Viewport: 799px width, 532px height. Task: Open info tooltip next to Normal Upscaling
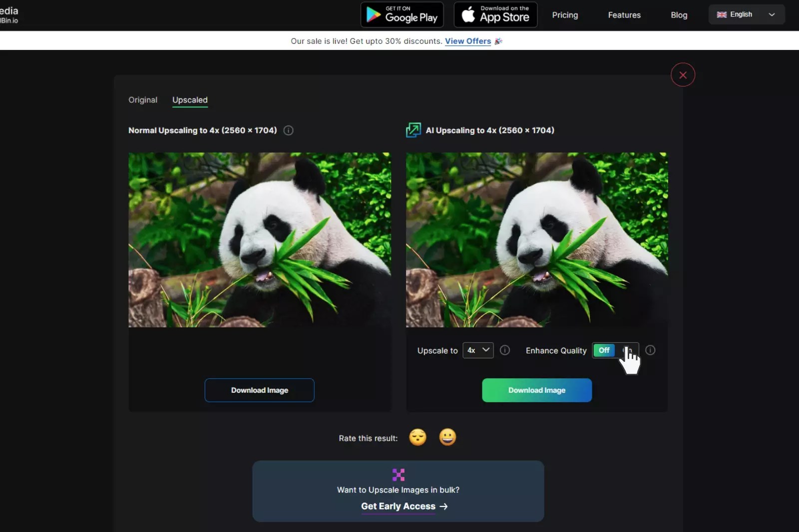coord(288,130)
